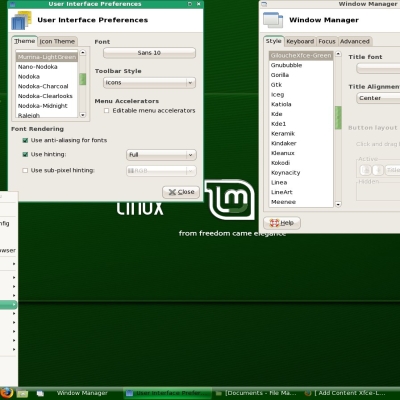Select Keramik window style
The image size is (400, 400).
tap(301, 133)
